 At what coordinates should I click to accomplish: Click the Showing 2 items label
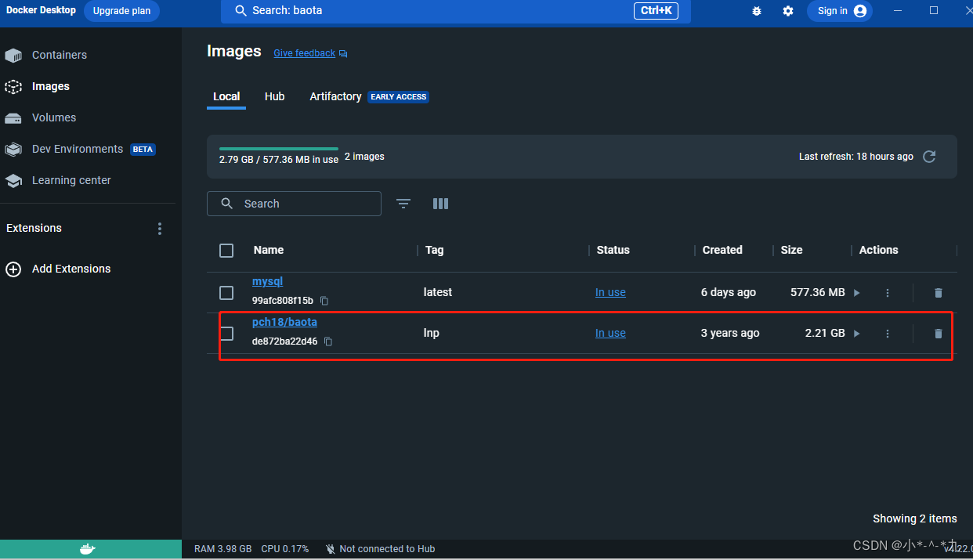click(x=915, y=518)
